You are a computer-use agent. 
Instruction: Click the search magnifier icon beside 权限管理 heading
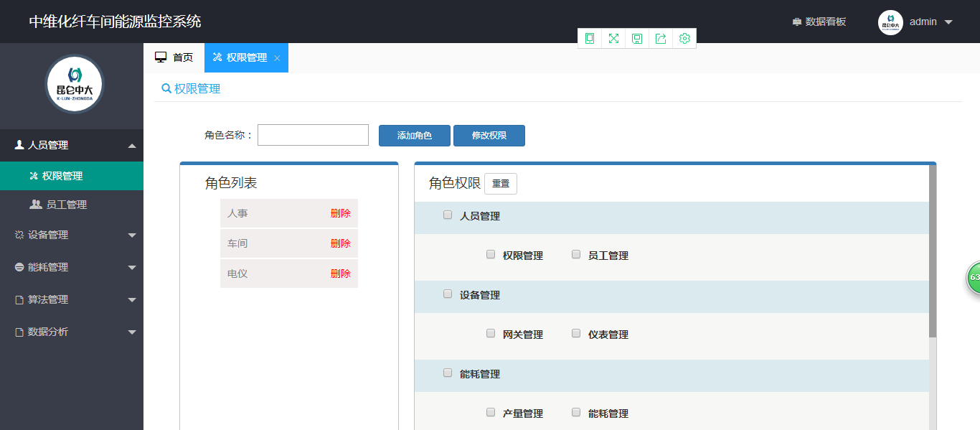pos(166,89)
